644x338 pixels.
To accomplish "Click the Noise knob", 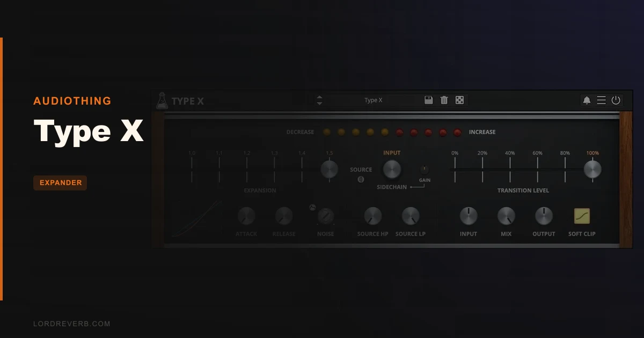I will 325,216.
